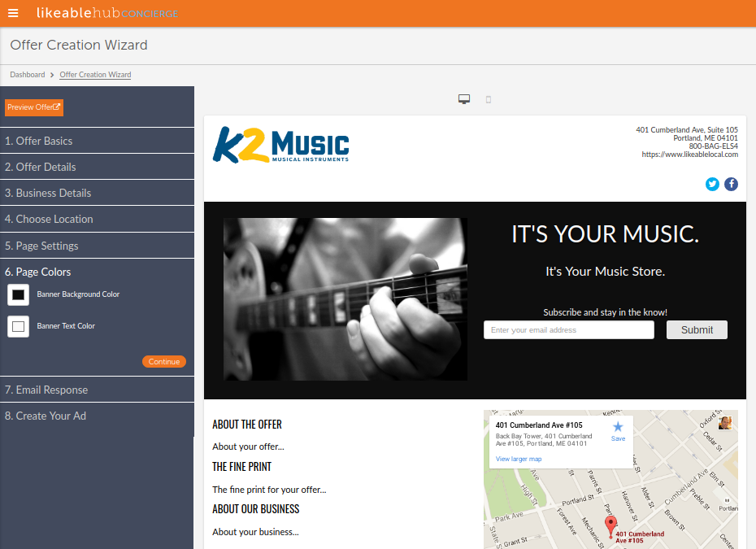Expand step 8. Create Your Ad
756x549 pixels.
tap(97, 416)
